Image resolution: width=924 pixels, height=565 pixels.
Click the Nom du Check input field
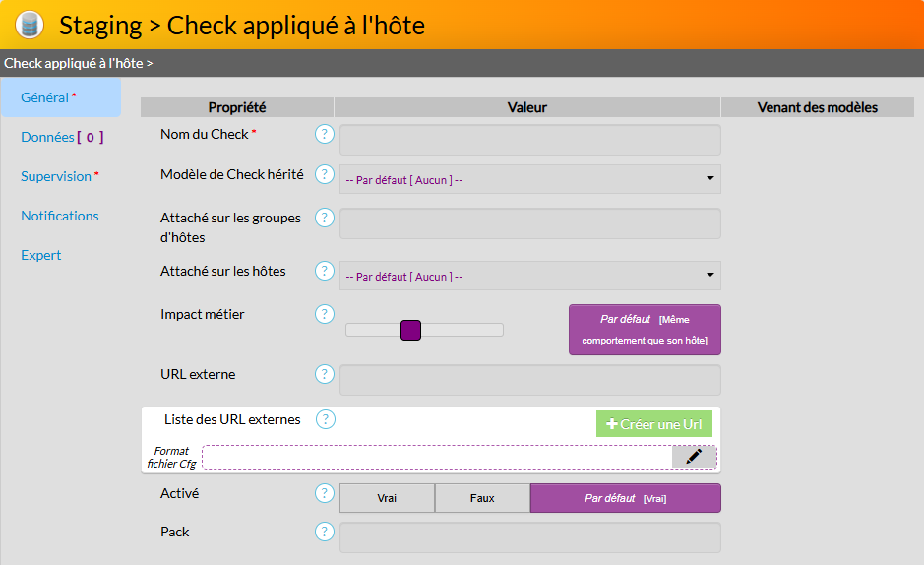point(529,140)
